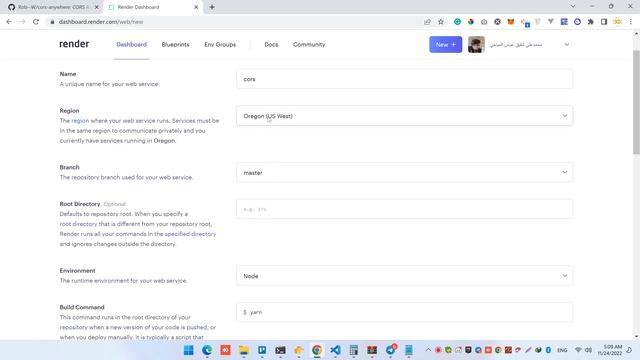Click the browser back arrow

tap(9, 22)
